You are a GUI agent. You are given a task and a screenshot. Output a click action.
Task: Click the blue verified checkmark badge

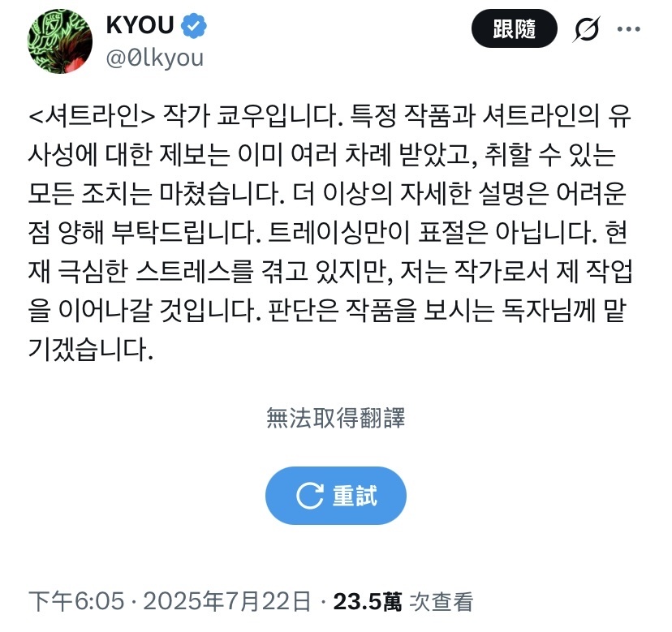(x=194, y=26)
